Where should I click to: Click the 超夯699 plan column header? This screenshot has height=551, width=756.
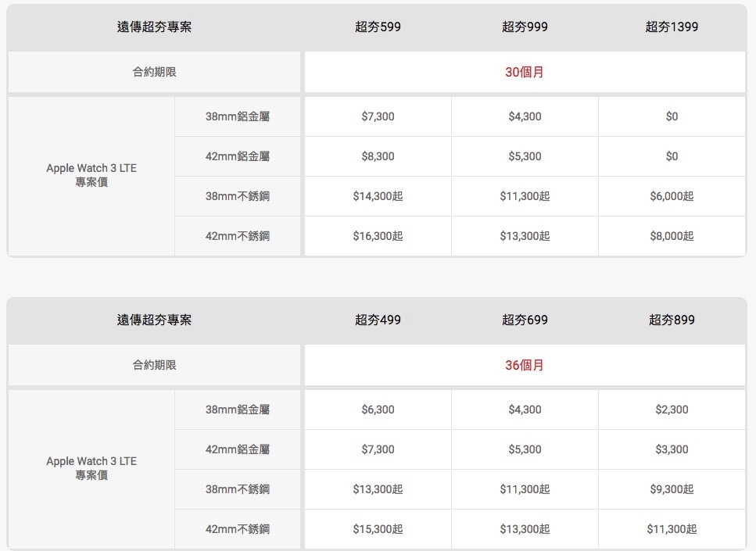tap(525, 320)
